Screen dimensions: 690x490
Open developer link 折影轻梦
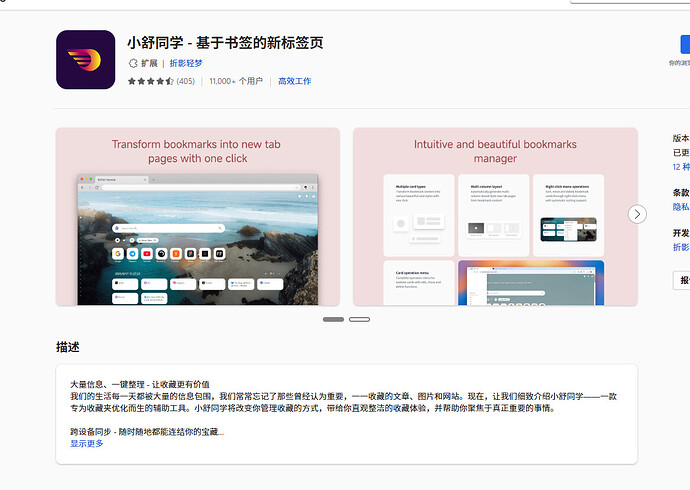coord(186,63)
